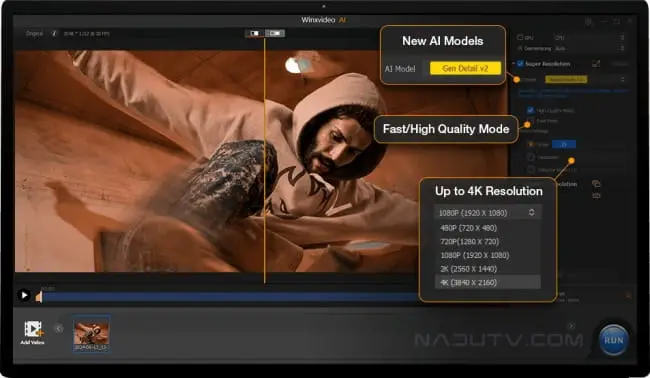Image resolution: width=650 pixels, height=378 pixels.
Task: Open the GPU/CPU hardware dropdown
Action: click(589, 37)
